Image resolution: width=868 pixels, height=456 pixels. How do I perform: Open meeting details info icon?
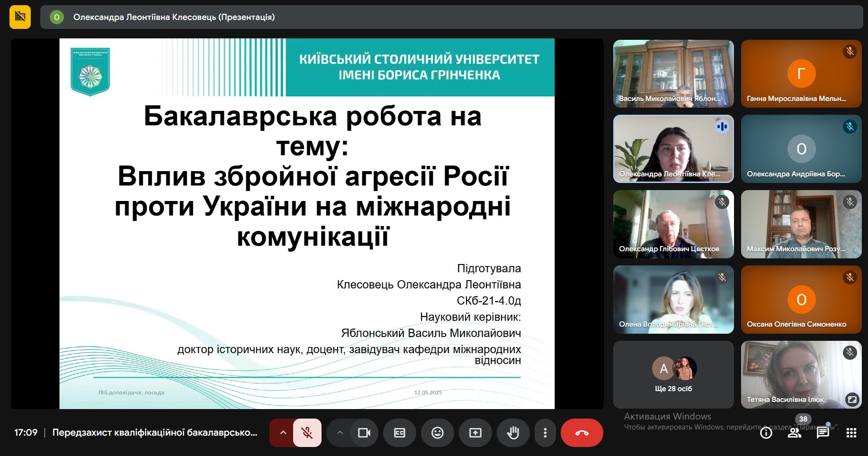766,433
